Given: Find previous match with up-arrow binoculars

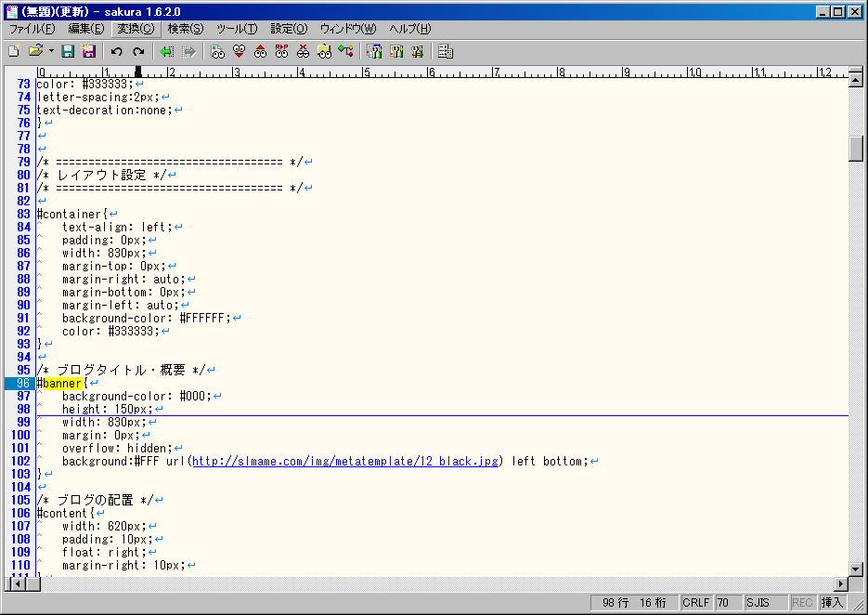Looking at the screenshot, I should pos(260,51).
